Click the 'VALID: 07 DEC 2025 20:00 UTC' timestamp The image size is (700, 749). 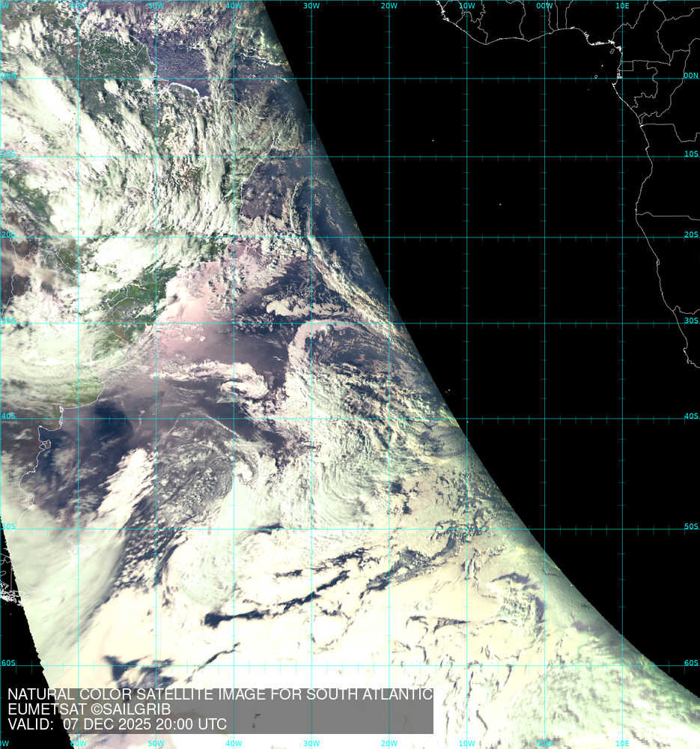coord(117,724)
